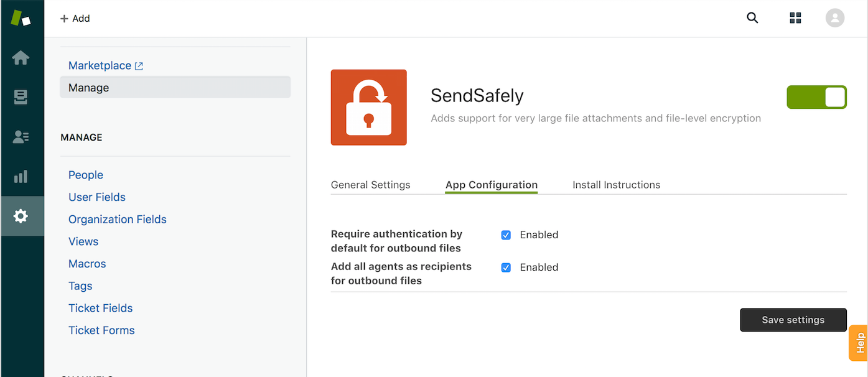Uncheck Enabled for adding all agents as recipients
Image resolution: width=868 pixels, height=377 pixels.
(x=506, y=267)
